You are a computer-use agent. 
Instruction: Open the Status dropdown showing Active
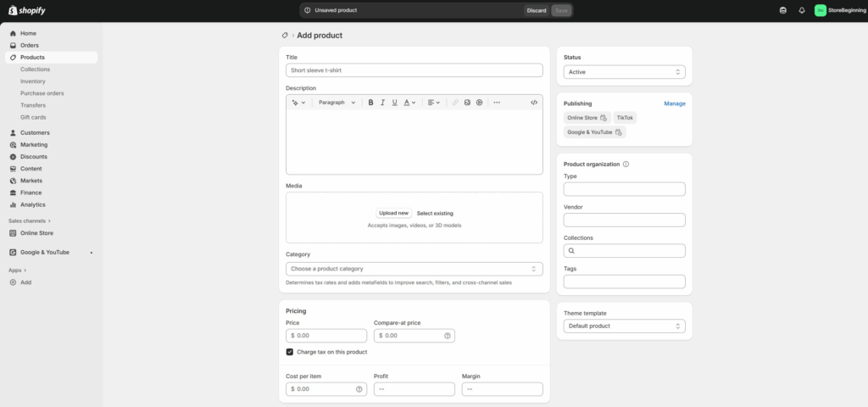coord(624,72)
